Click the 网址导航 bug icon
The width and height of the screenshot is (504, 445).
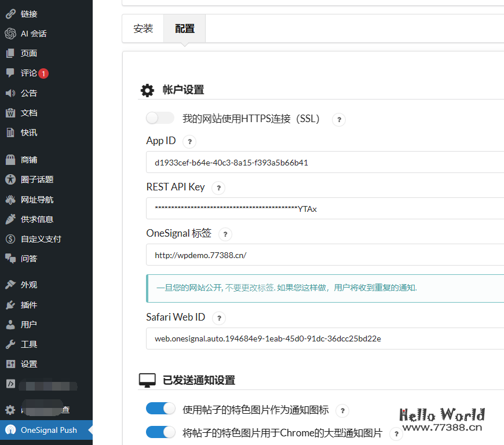(10, 200)
